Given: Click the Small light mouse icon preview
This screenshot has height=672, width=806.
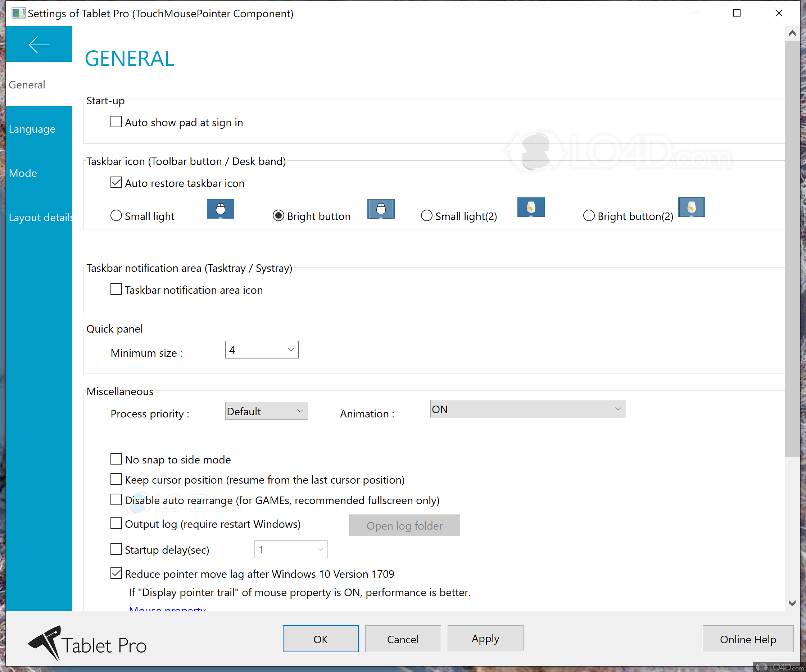Looking at the screenshot, I should [x=220, y=209].
